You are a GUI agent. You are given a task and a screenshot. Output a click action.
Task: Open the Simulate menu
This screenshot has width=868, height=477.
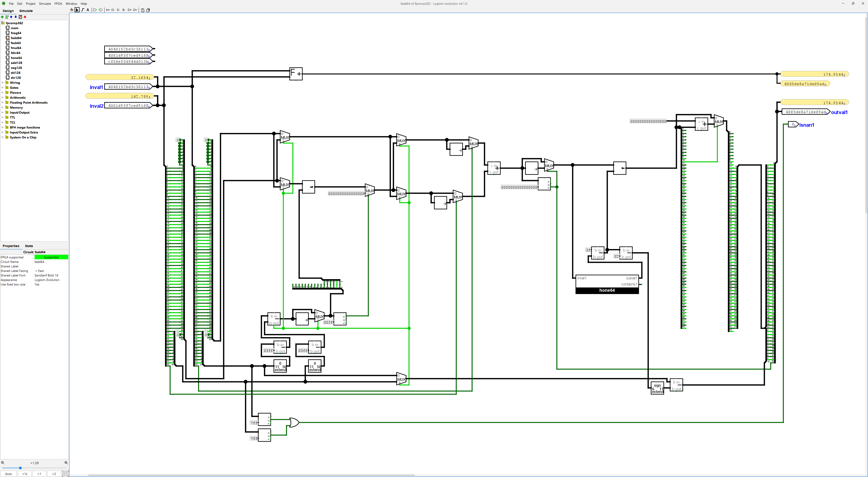coord(45,4)
